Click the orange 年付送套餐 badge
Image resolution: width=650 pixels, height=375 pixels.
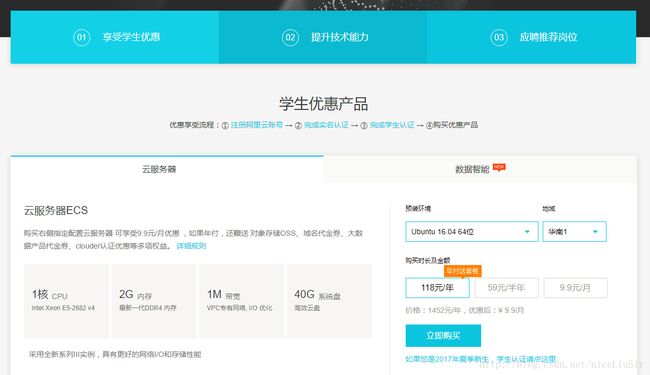click(463, 271)
